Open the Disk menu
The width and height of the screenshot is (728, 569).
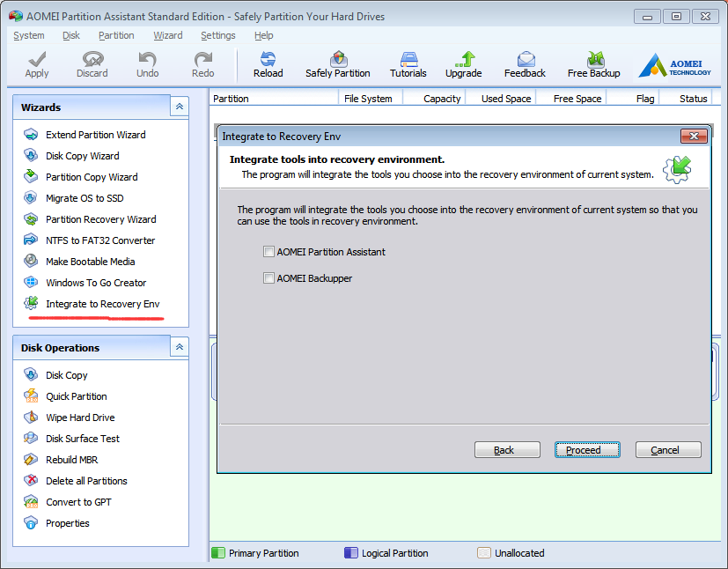(x=71, y=35)
